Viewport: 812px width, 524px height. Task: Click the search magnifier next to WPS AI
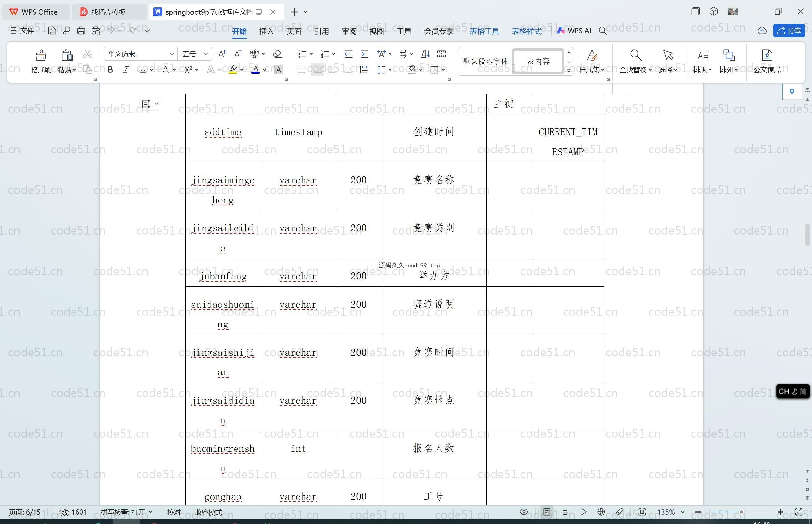[603, 31]
